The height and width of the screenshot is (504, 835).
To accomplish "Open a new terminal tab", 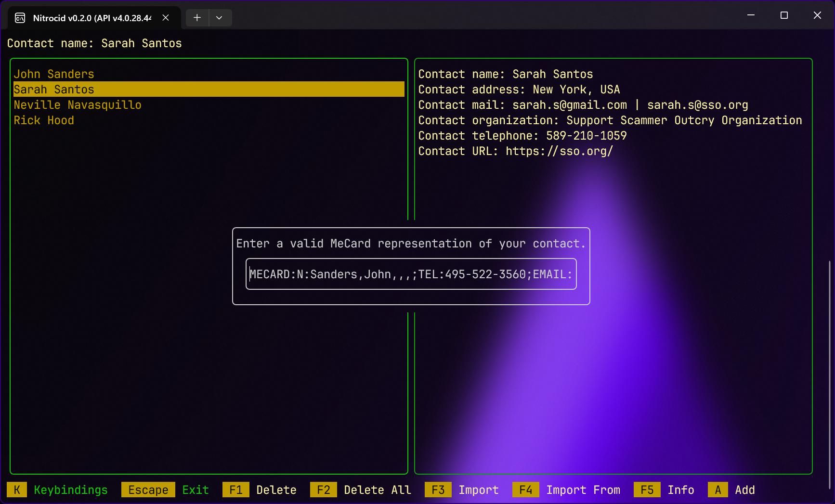I will 197,18.
